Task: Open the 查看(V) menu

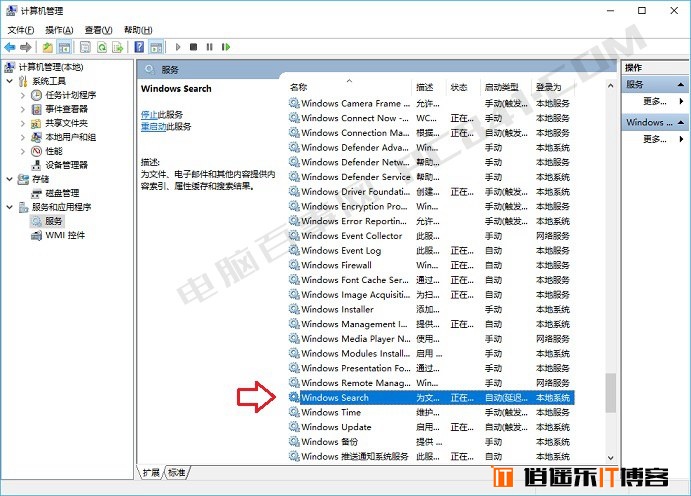Action: (98, 30)
